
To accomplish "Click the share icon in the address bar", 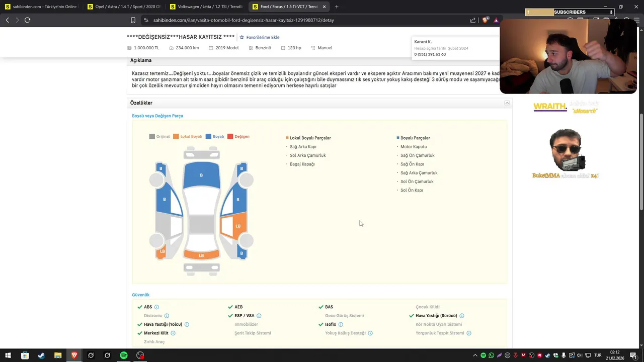I will [x=473, y=20].
